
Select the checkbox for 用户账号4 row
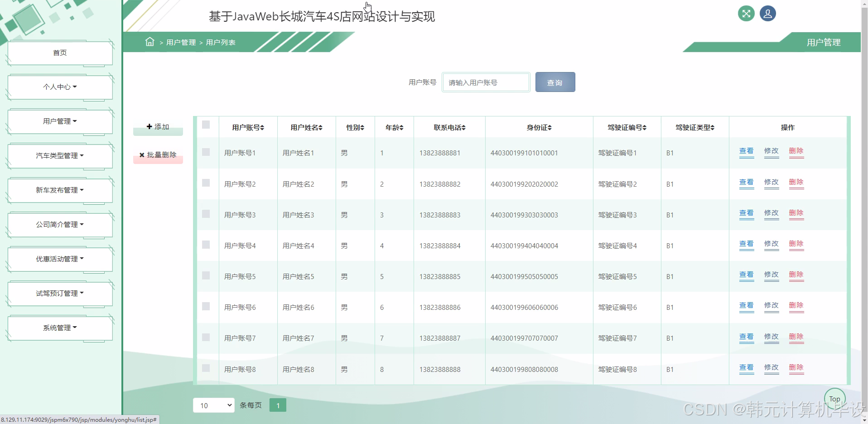(206, 245)
